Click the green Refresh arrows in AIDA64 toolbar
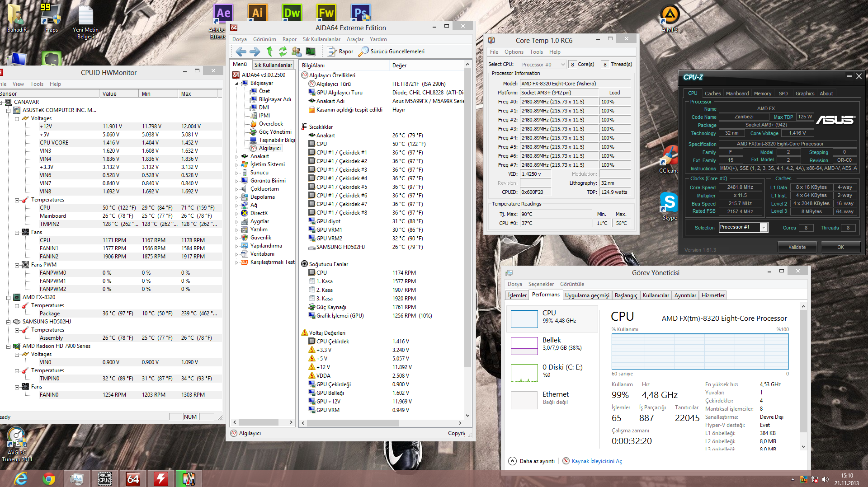Screen dimensions: 868x487 (x=283, y=52)
